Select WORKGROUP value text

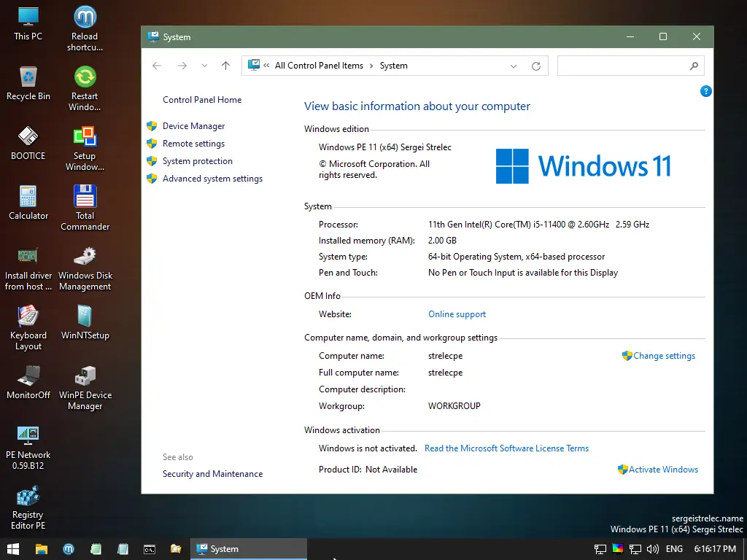454,406
